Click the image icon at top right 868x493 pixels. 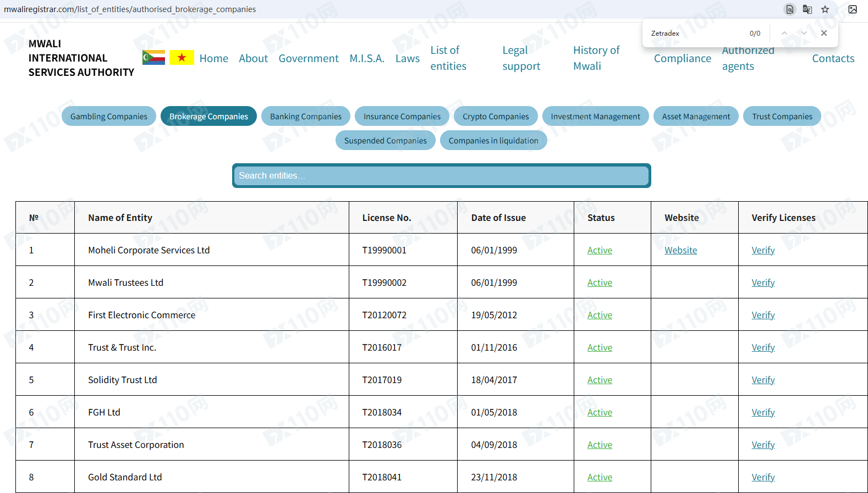tap(852, 9)
